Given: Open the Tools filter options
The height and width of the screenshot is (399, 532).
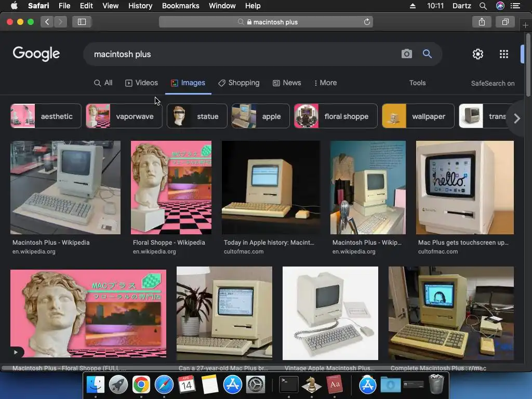Looking at the screenshot, I should pyautogui.click(x=417, y=83).
